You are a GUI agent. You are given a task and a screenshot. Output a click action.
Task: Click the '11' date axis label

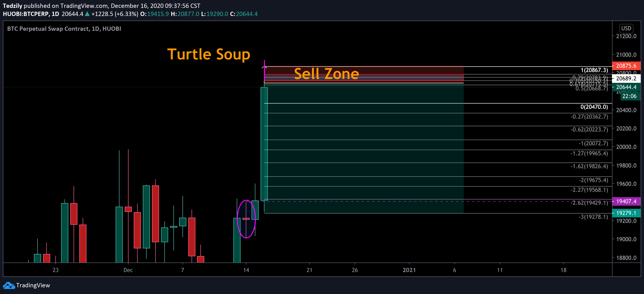500,270
